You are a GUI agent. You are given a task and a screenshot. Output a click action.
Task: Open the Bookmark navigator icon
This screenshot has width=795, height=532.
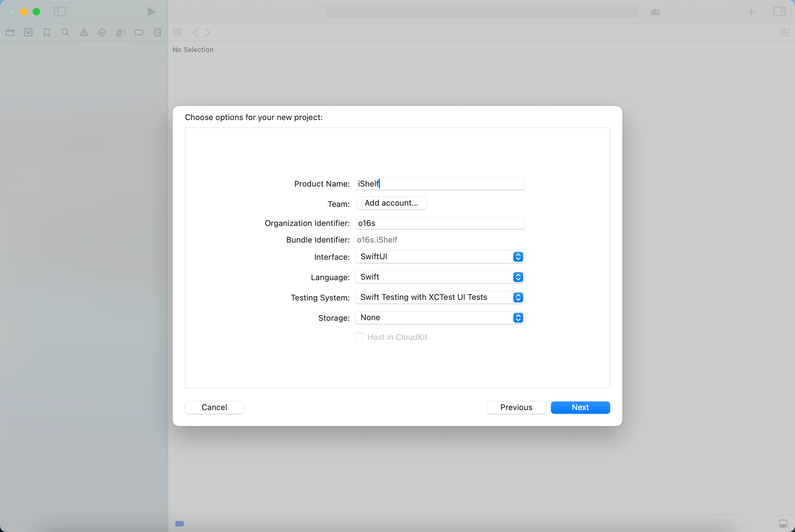point(47,33)
